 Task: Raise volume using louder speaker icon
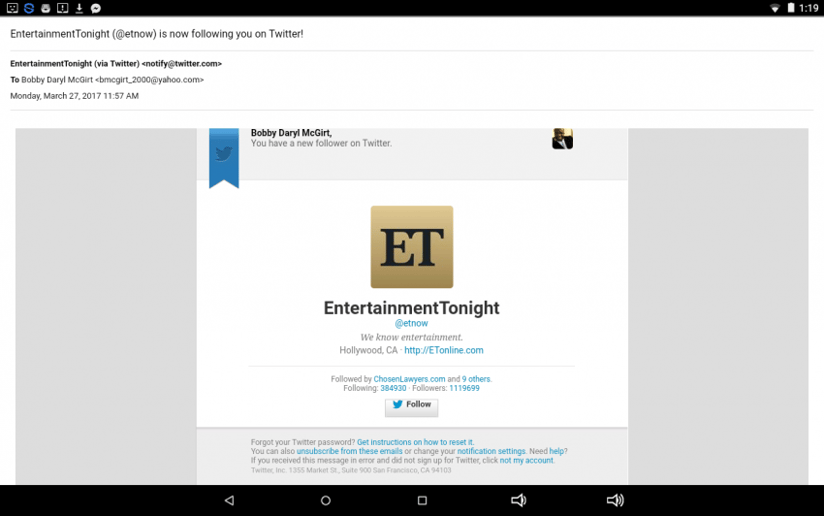tap(615, 500)
